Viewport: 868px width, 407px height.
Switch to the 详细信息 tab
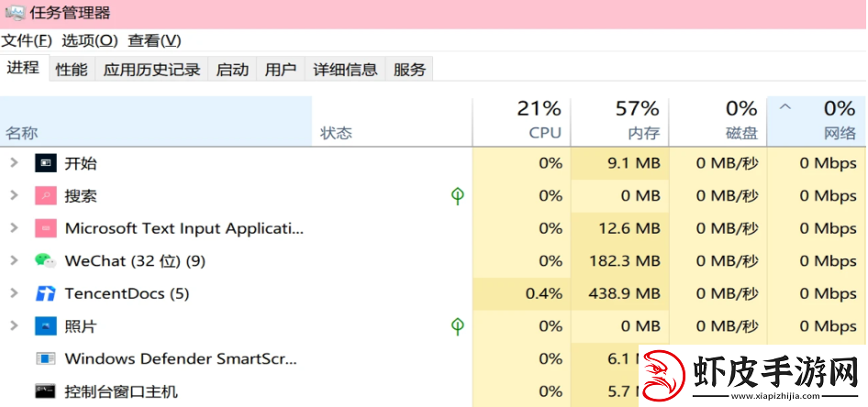(345, 70)
